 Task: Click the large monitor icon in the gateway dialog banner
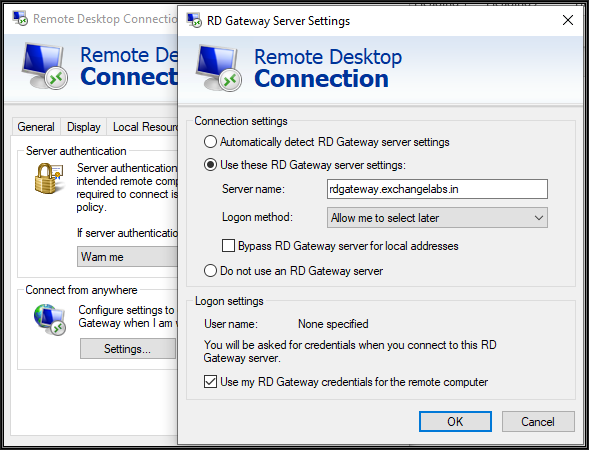[219, 68]
